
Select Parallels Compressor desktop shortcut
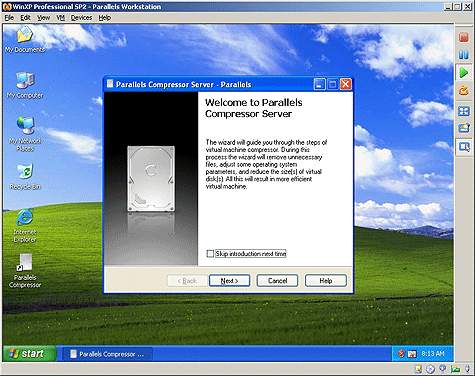tap(25, 271)
